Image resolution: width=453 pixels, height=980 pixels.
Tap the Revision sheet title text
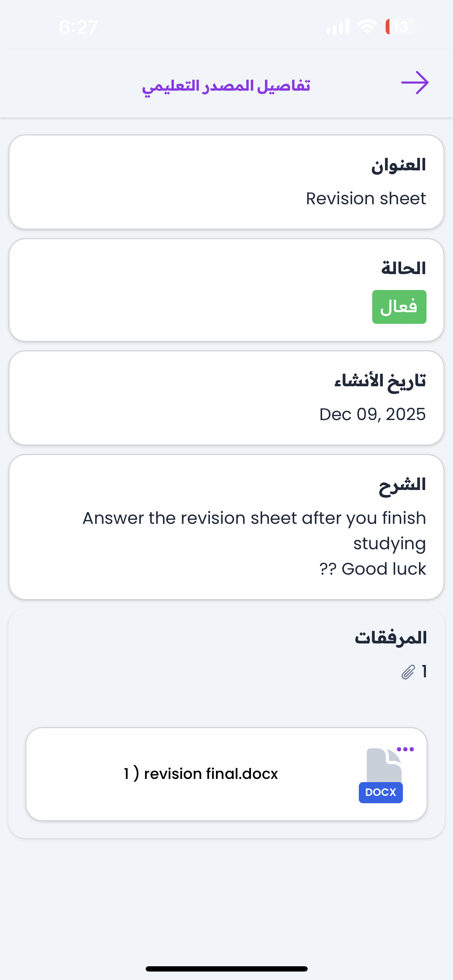[366, 199]
